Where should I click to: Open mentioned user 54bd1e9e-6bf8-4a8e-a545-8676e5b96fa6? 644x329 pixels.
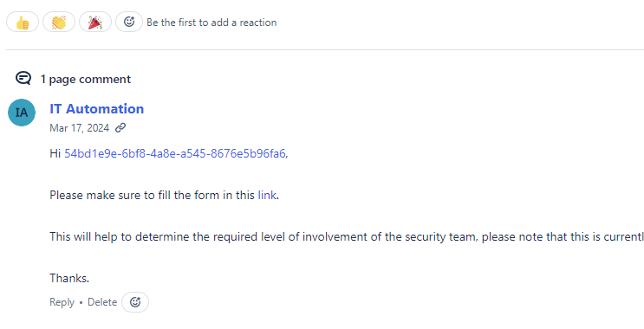[176, 153]
